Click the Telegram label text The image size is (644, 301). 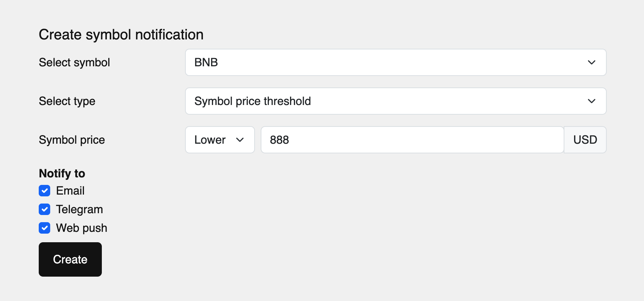click(79, 209)
